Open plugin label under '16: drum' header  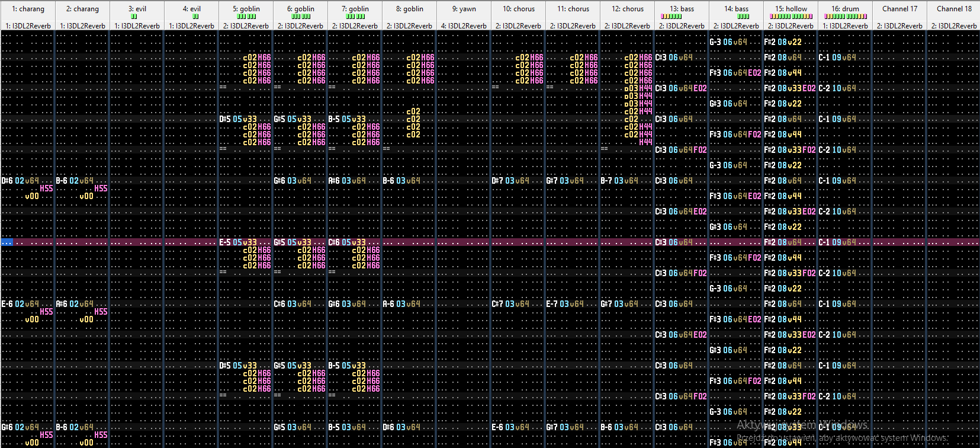[x=845, y=26]
